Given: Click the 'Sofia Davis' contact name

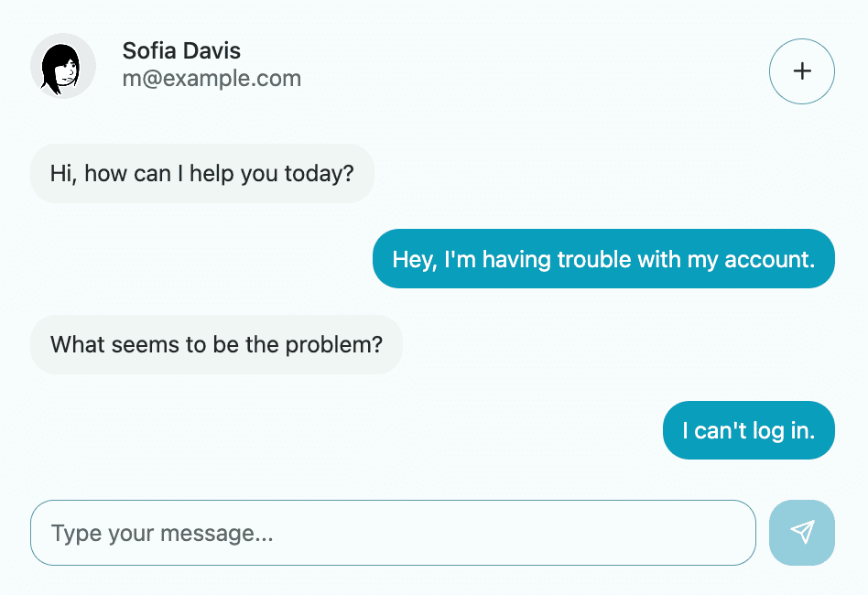Looking at the screenshot, I should coord(181,51).
